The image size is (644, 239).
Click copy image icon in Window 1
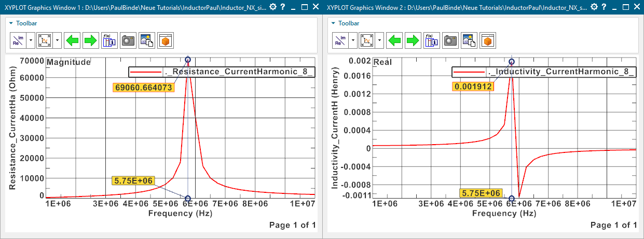tap(146, 40)
